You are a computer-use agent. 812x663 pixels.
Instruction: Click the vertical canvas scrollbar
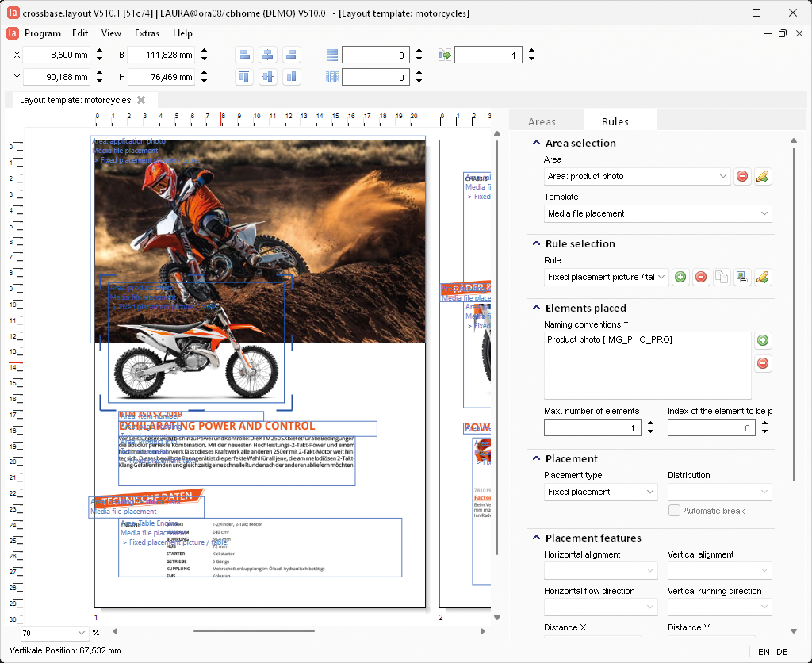click(x=497, y=347)
